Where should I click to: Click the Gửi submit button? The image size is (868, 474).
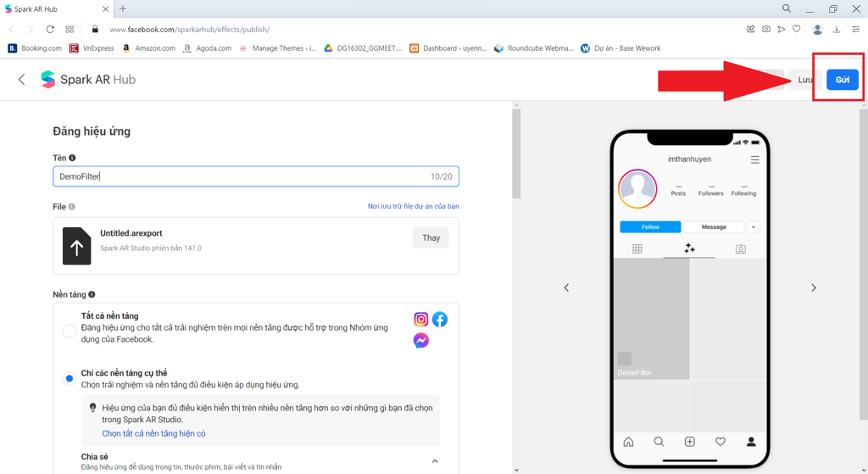(842, 80)
